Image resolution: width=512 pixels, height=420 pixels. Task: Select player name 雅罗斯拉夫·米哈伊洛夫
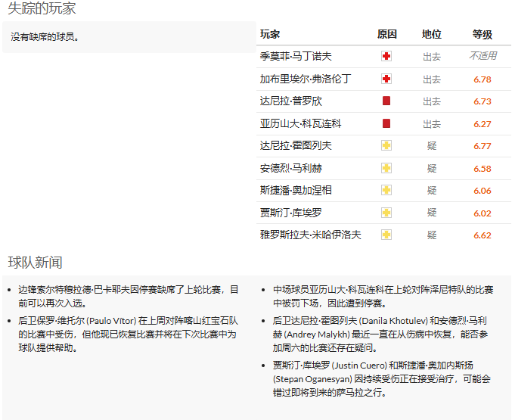310,235
